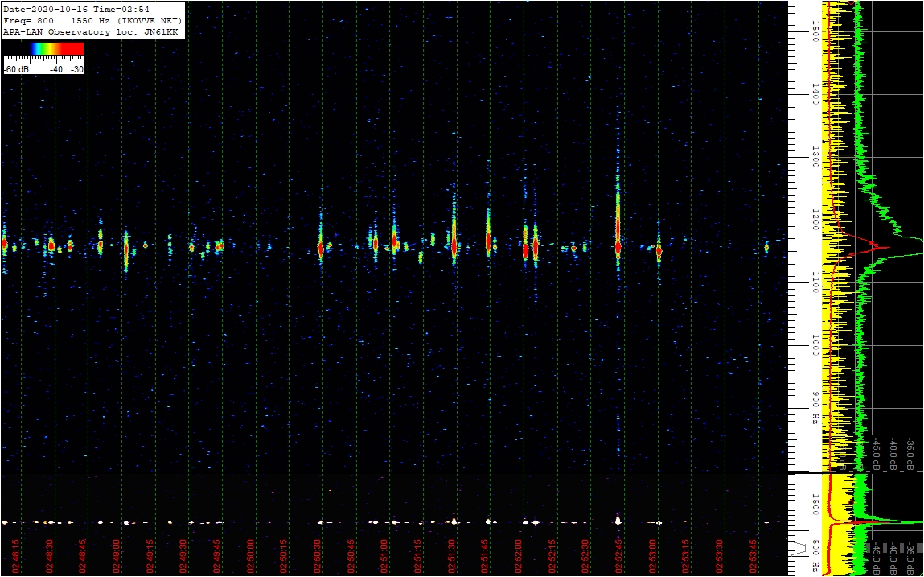The image size is (924, 577).
Task: Click the 1100 label on the frequency axis
Action: point(815,284)
